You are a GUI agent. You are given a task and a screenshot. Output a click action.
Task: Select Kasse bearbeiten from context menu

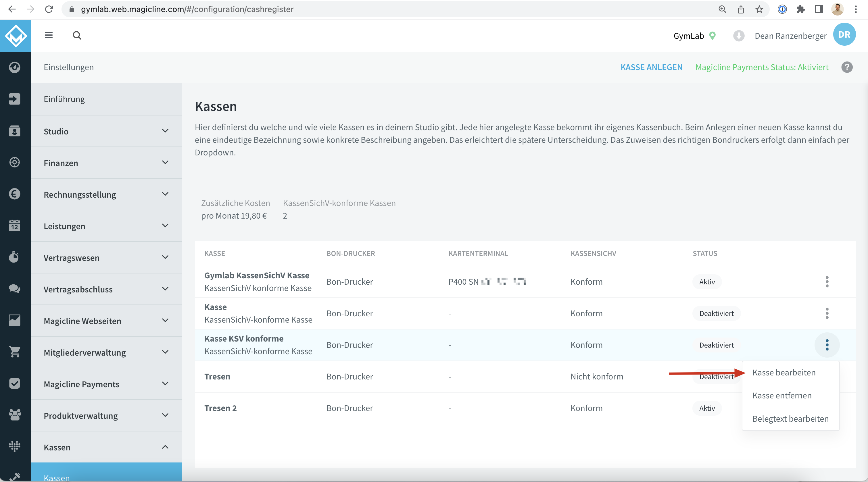(x=790, y=373)
